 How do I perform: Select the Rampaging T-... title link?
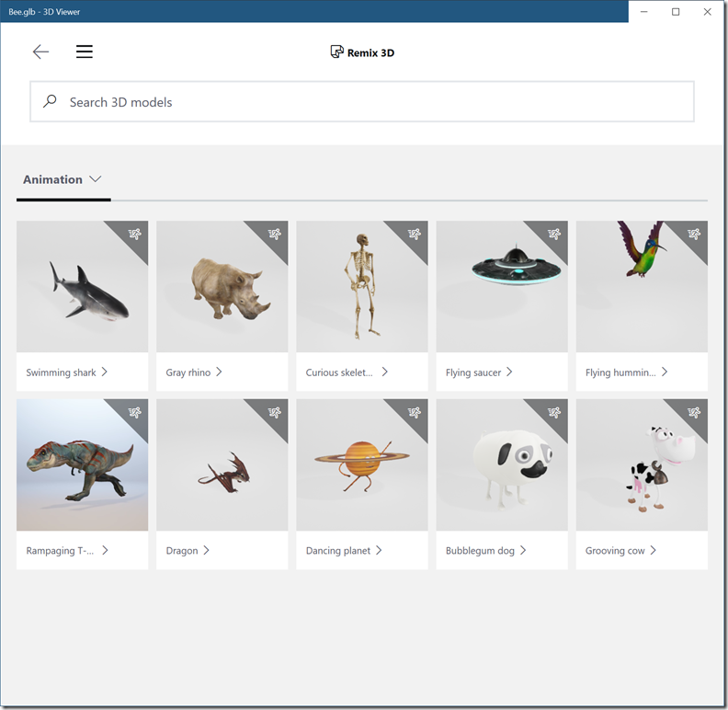point(60,551)
